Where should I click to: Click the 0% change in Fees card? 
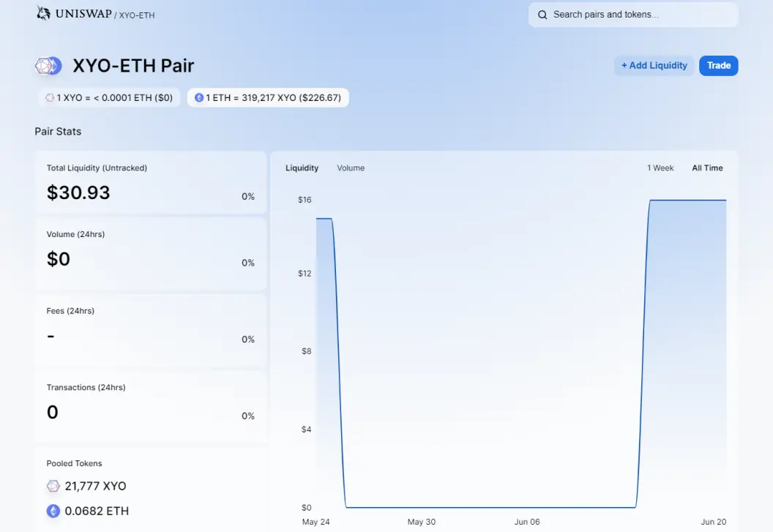[x=248, y=340]
